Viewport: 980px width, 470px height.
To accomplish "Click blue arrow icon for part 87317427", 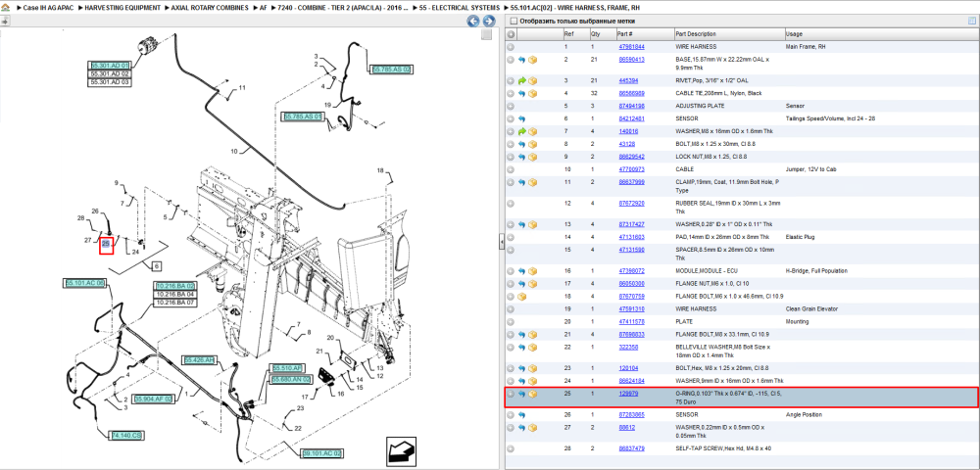I will [x=522, y=224].
